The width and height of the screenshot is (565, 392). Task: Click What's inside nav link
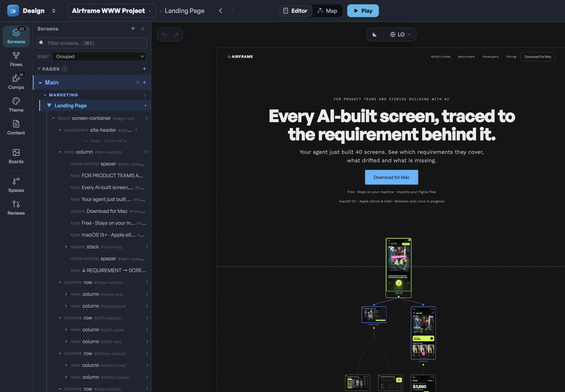coord(441,57)
